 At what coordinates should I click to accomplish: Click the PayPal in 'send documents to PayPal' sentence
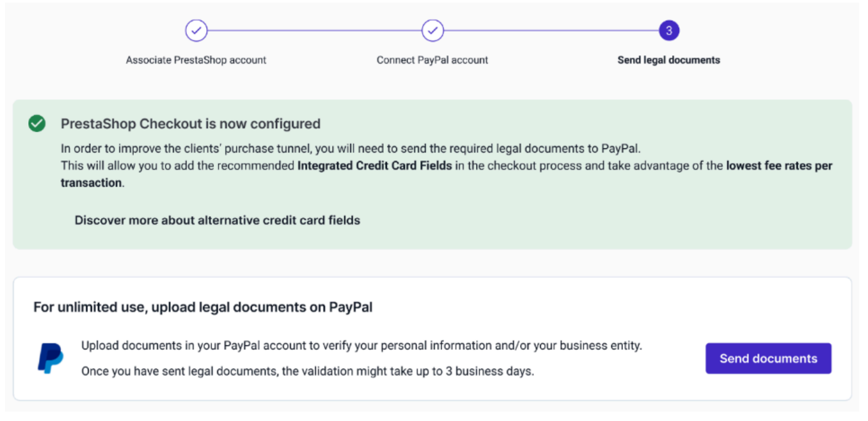point(621,149)
